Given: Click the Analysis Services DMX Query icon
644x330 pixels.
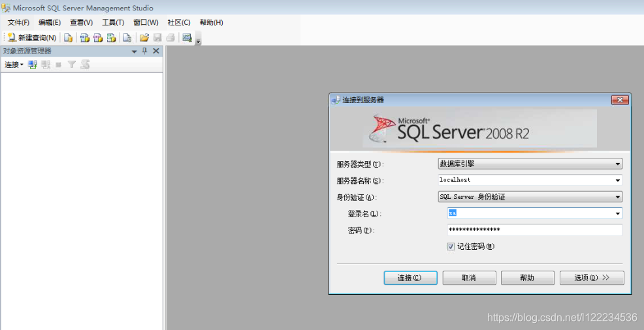Looking at the screenshot, I should coord(98,38).
